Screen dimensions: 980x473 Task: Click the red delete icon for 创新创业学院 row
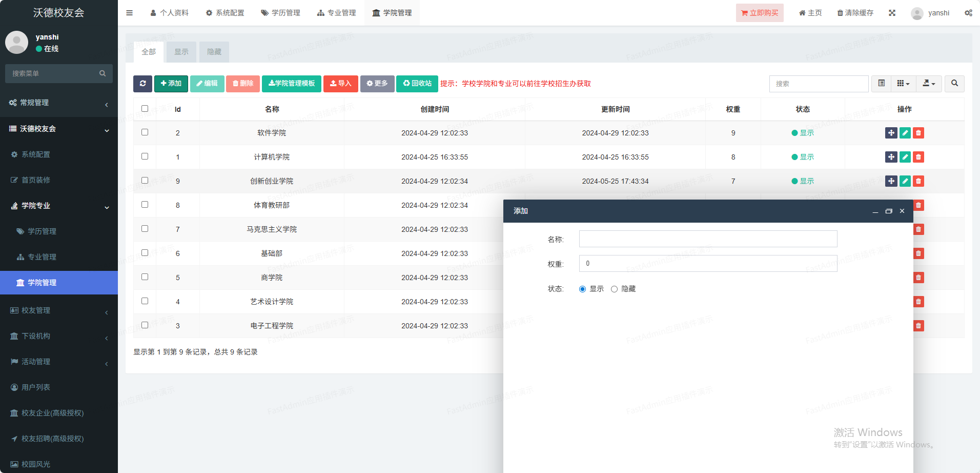[918, 181]
